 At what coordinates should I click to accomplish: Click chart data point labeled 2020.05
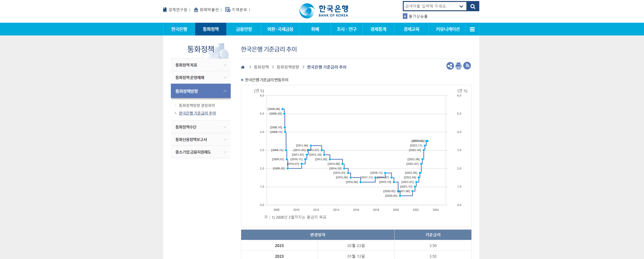pyautogui.click(x=400, y=196)
